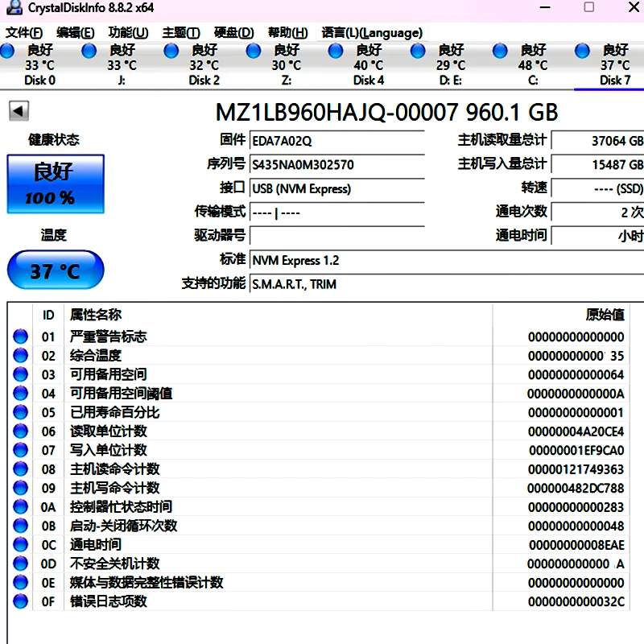Click the host reads total 37064 GB
Screen dimensions: 644x644
(x=597, y=141)
